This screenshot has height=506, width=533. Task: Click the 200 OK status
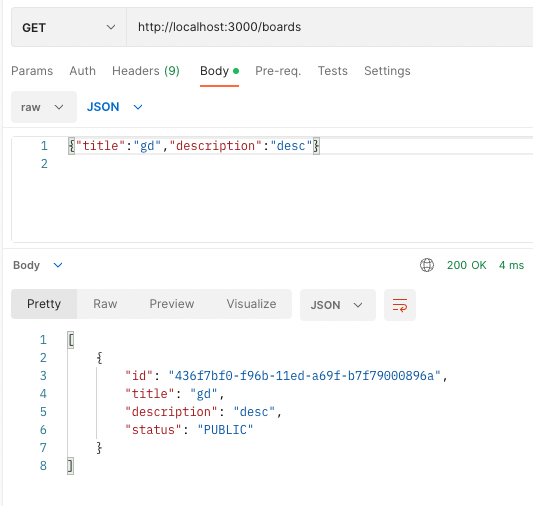[x=466, y=265]
